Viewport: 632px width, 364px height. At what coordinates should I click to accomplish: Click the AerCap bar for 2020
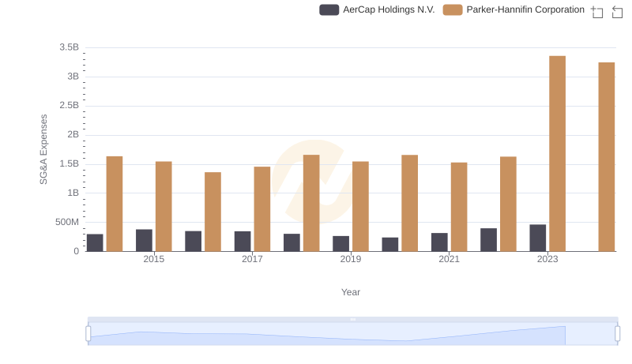pos(390,245)
